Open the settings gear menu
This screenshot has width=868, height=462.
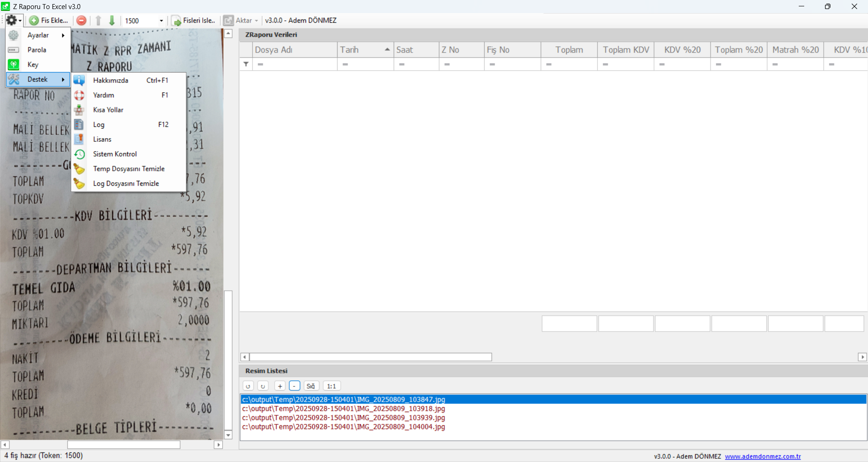tap(13, 20)
